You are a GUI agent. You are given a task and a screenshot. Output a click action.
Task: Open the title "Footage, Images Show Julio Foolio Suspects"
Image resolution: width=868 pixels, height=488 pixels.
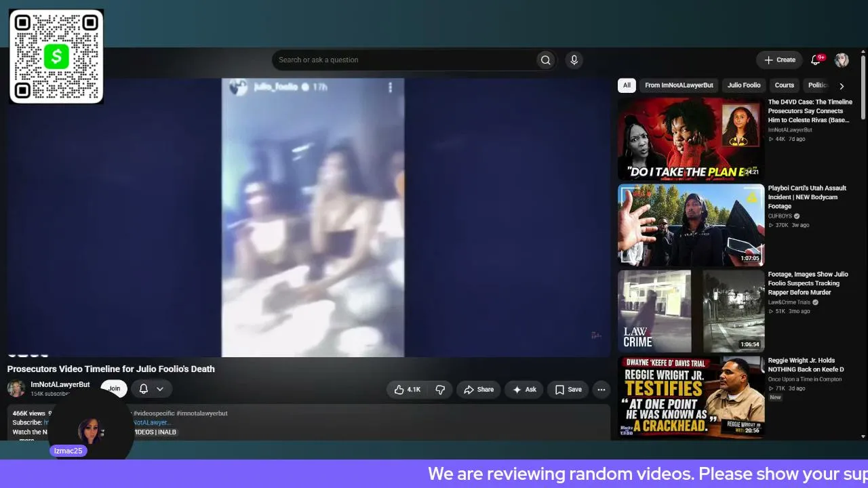pos(808,283)
